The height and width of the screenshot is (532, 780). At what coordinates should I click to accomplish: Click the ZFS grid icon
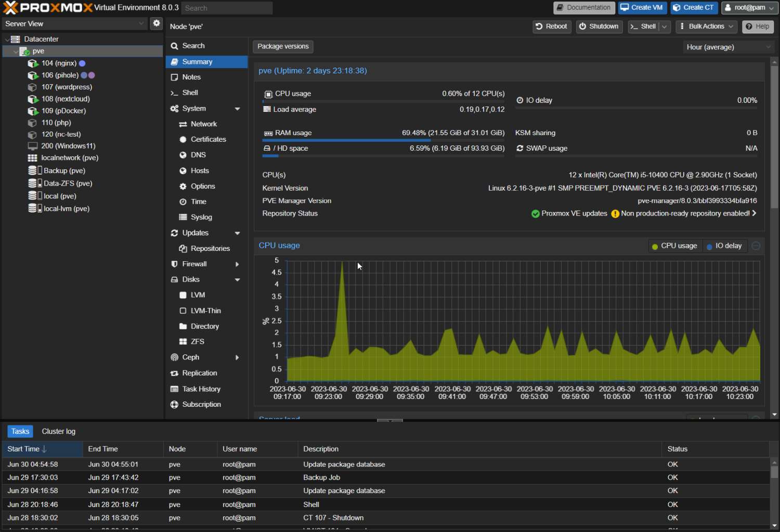pos(183,342)
